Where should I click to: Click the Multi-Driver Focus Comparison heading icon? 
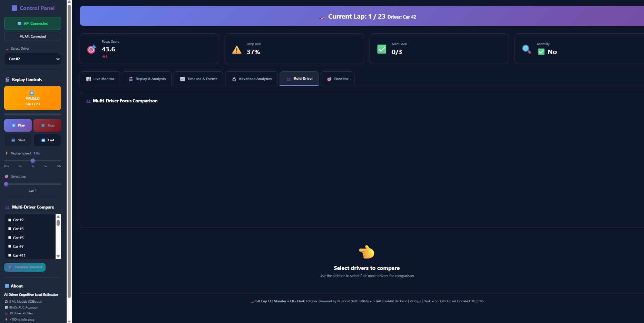(89, 101)
